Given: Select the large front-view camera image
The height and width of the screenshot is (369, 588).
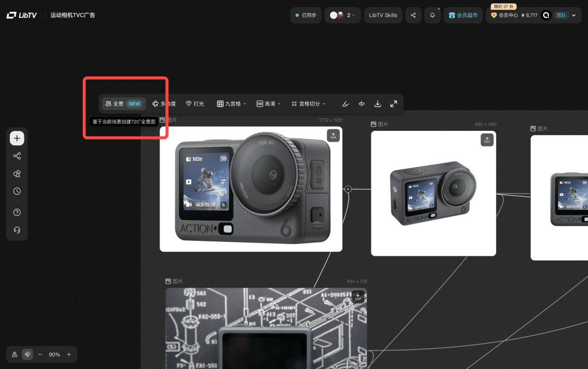Looking at the screenshot, I should coord(251,189).
